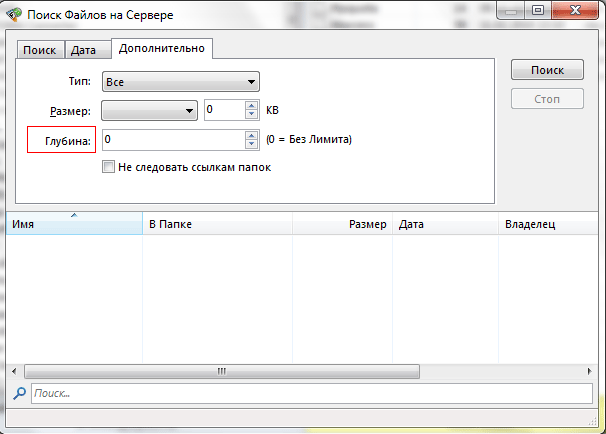Enable 'Не следовать ссылкам папок' checkbox
The width and height of the screenshot is (606, 434).
[109, 167]
